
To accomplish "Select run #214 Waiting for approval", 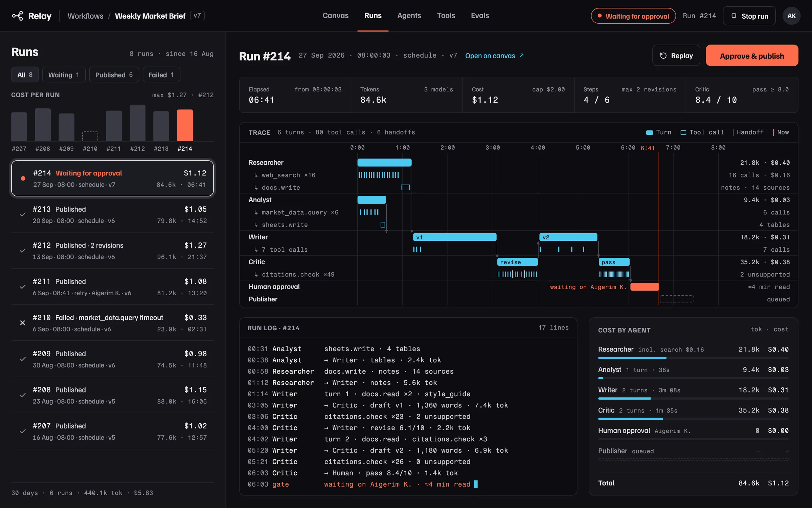I will pos(112,178).
